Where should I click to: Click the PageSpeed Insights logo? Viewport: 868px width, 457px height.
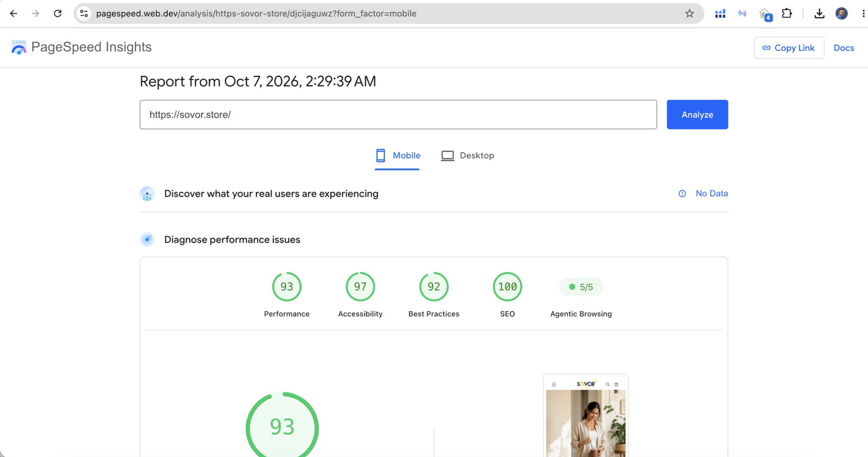19,48
